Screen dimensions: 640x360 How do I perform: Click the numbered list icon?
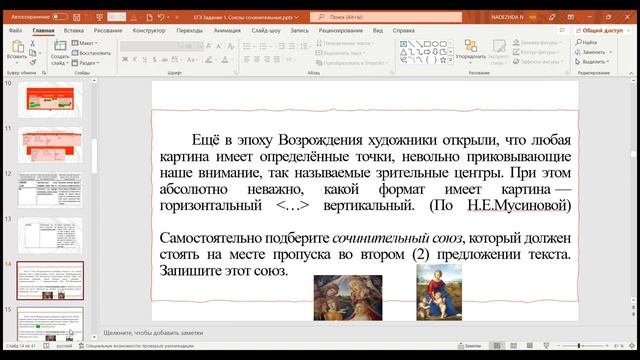263,46
